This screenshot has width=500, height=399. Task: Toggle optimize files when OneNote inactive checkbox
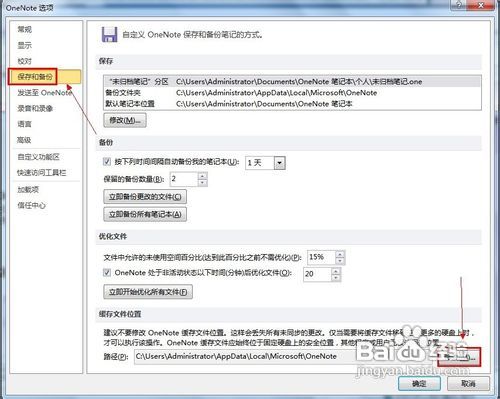[x=107, y=272]
